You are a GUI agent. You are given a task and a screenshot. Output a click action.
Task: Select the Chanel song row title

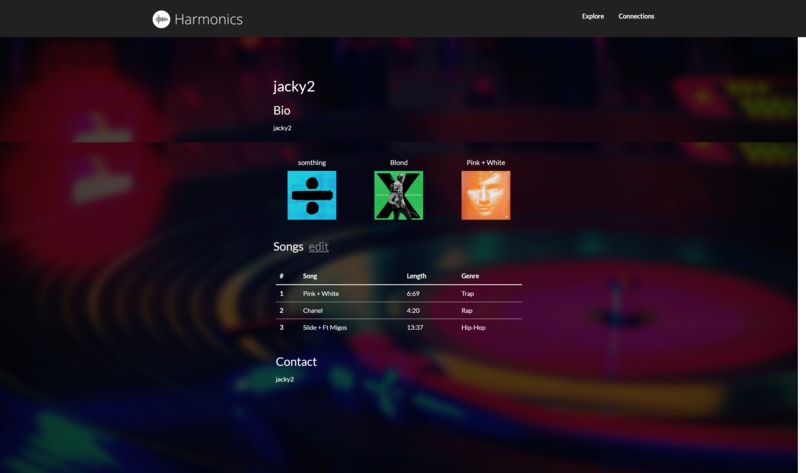[313, 311]
